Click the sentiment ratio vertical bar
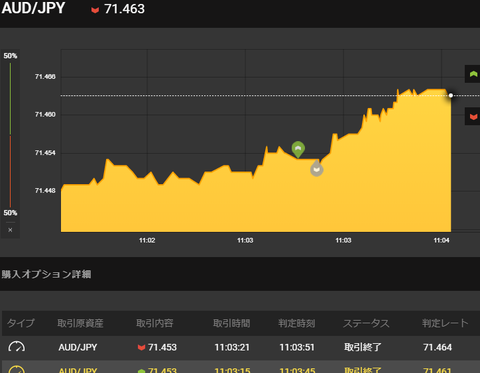This screenshot has height=373, width=480. 10,135
